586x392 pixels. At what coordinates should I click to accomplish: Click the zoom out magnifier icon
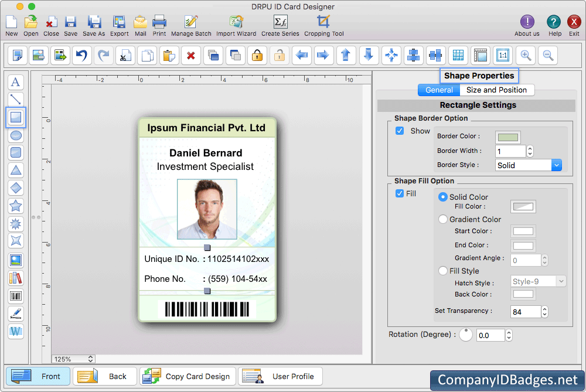(548, 55)
